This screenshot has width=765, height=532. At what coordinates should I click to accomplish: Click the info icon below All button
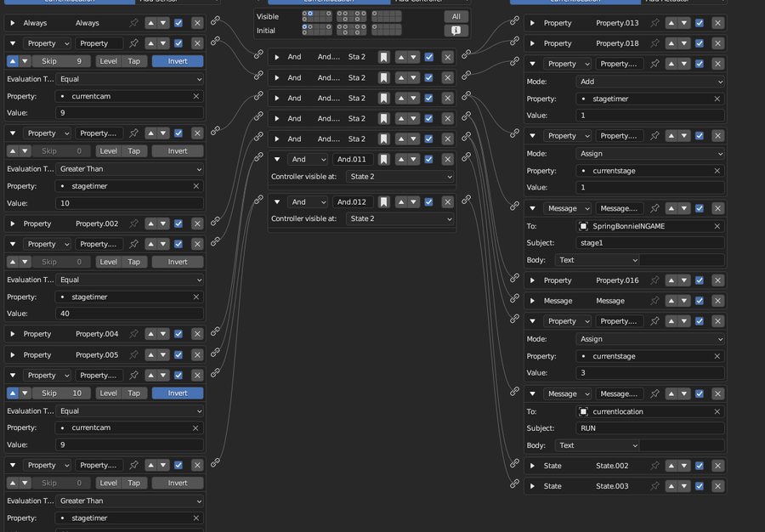(456, 31)
